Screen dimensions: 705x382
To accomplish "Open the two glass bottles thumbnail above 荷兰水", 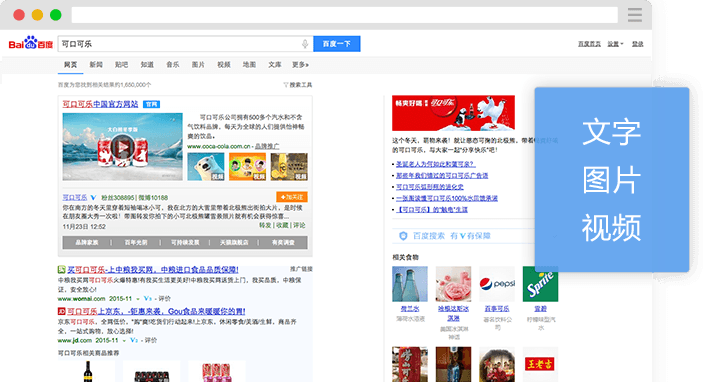I will point(410,284).
